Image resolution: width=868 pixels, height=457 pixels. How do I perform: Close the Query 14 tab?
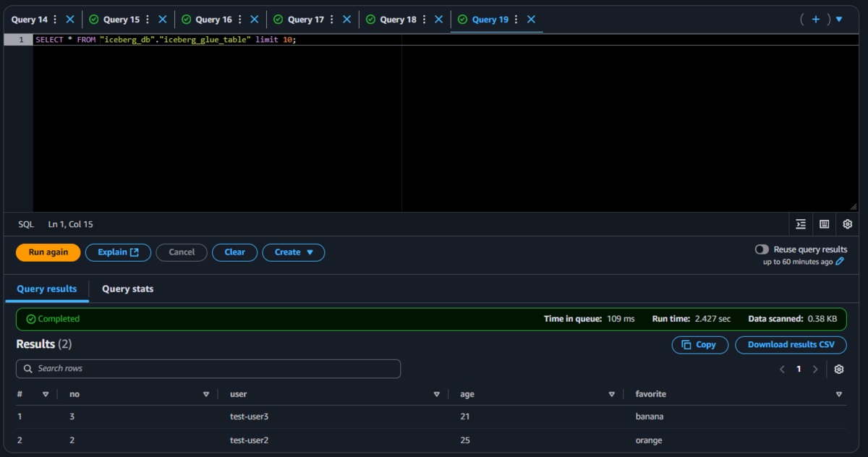point(70,20)
